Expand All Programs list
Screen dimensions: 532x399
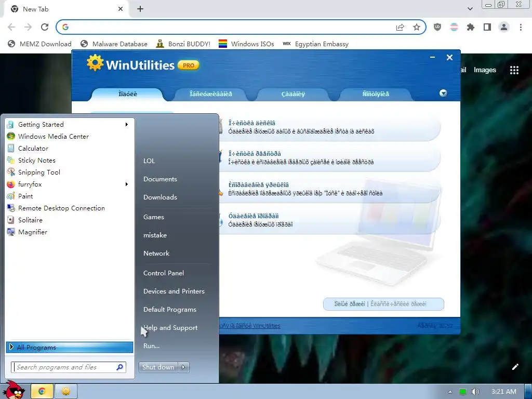69,347
